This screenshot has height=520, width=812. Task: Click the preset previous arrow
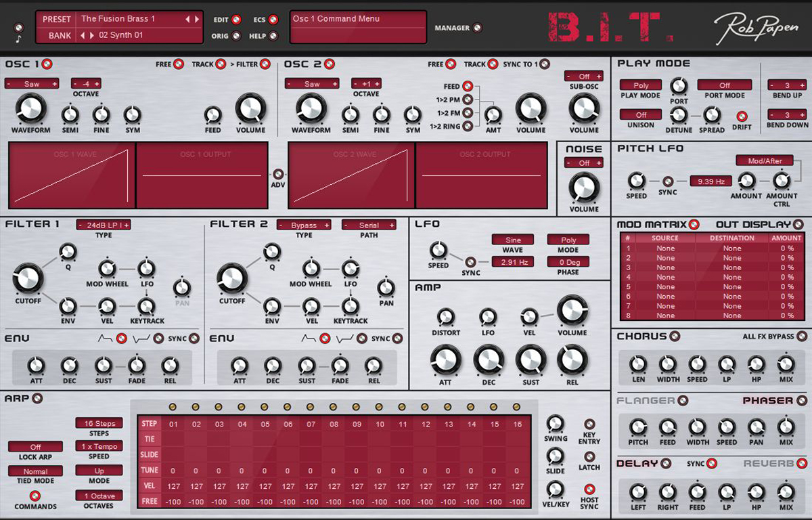[188, 19]
